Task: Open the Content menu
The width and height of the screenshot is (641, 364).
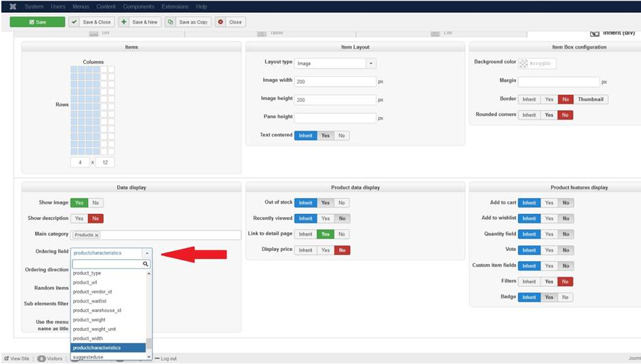Action: click(106, 7)
